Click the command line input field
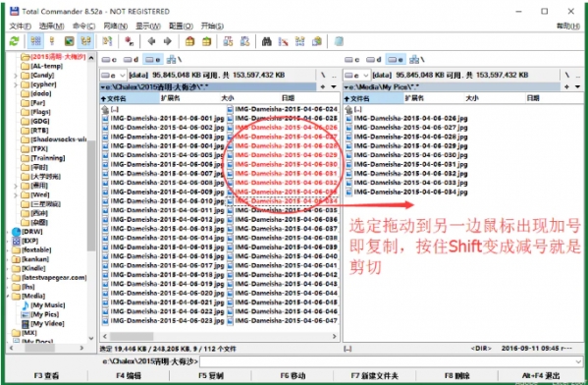 [x=391, y=361]
